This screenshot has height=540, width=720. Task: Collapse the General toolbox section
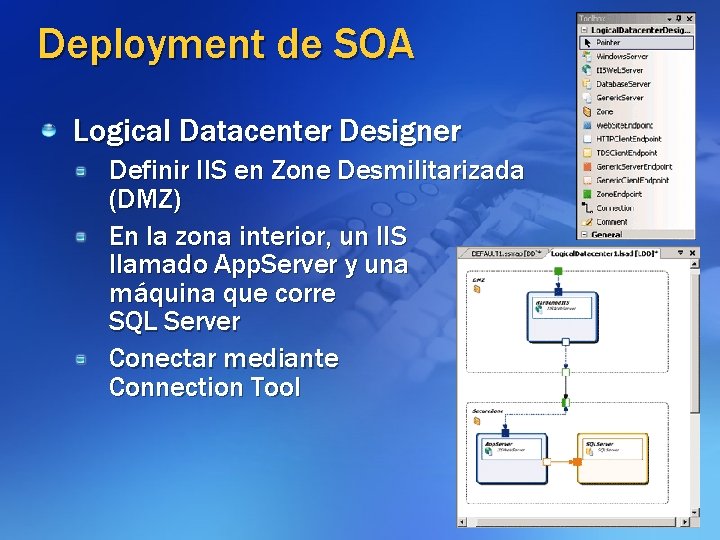[x=585, y=234]
